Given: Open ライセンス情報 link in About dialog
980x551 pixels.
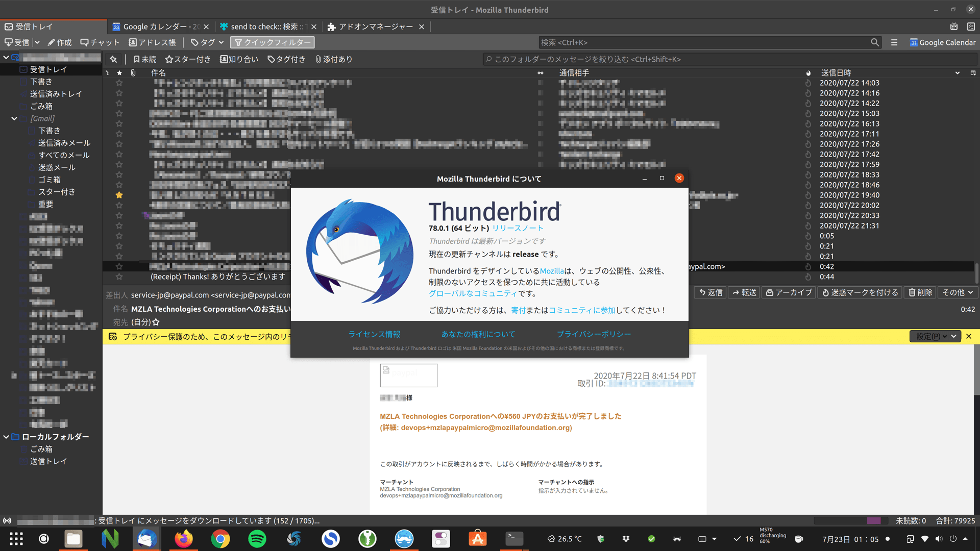Looking at the screenshot, I should coord(374,334).
